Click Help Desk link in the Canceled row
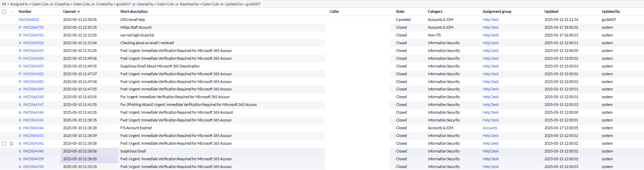The width and height of the screenshot is (644, 170). click(x=490, y=20)
